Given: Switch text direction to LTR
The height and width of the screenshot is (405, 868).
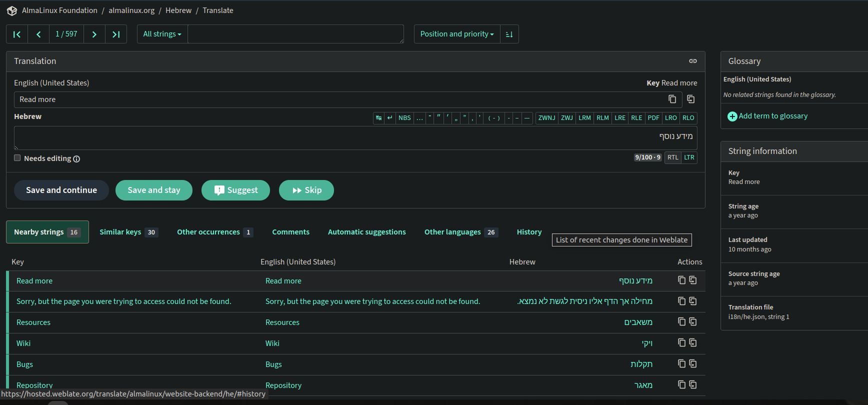Looking at the screenshot, I should pyautogui.click(x=689, y=157).
